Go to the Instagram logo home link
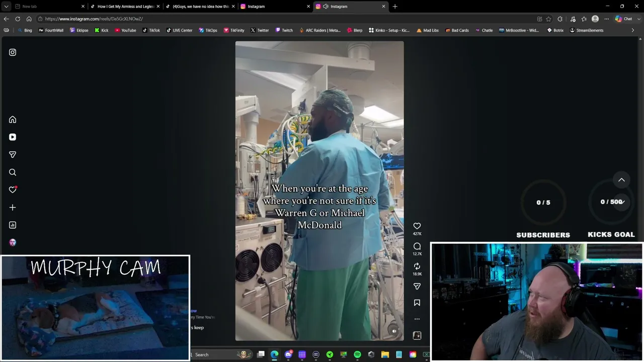The image size is (644, 362). click(x=13, y=52)
